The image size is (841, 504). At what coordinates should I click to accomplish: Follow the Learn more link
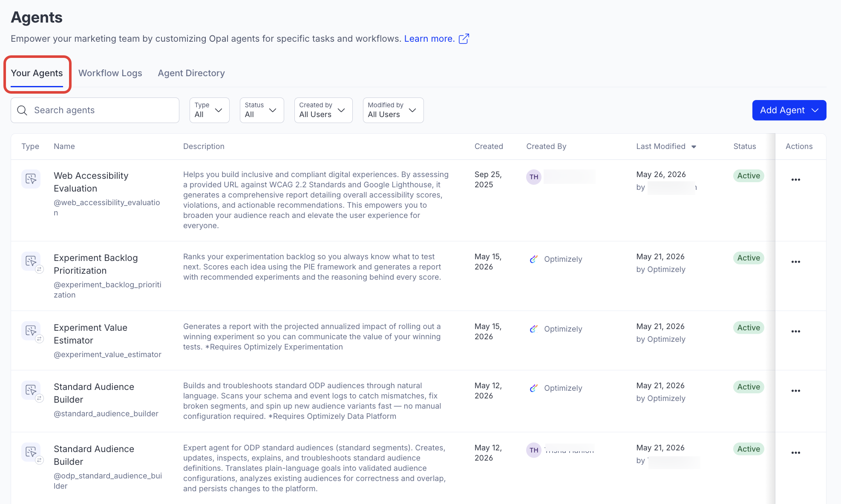(x=429, y=39)
